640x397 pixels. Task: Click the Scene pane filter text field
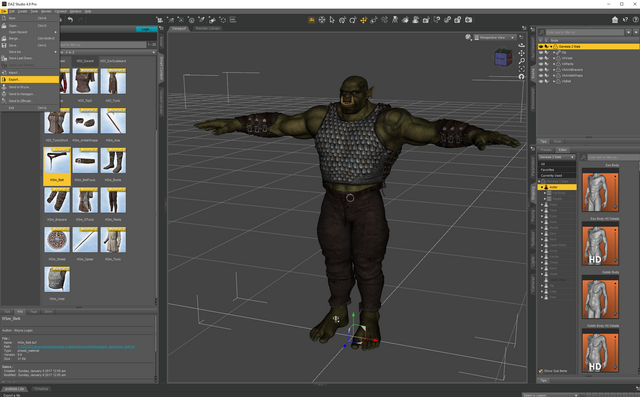pyautogui.click(x=584, y=32)
